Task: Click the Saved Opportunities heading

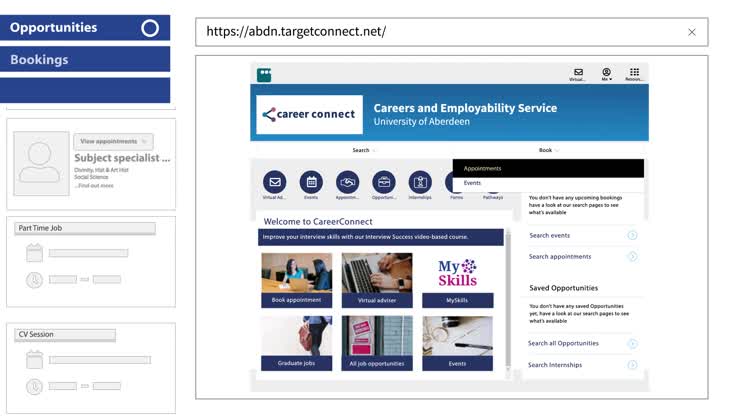Action: tap(563, 288)
